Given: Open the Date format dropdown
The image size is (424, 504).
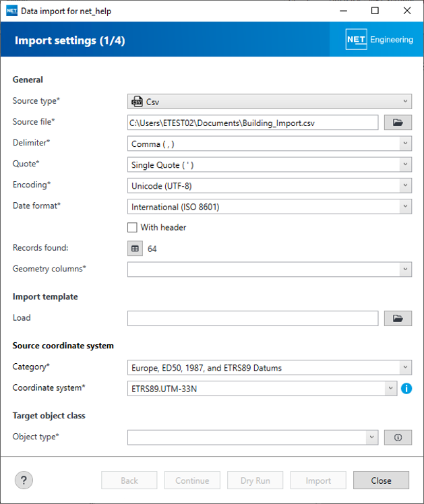Looking at the screenshot, I should [x=270, y=207].
